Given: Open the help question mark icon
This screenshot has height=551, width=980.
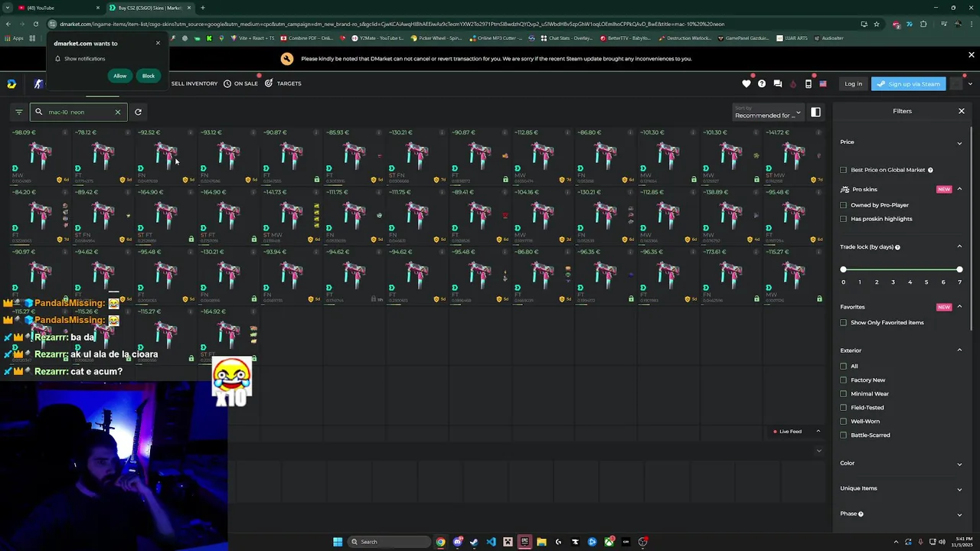Looking at the screenshot, I should tap(762, 83).
